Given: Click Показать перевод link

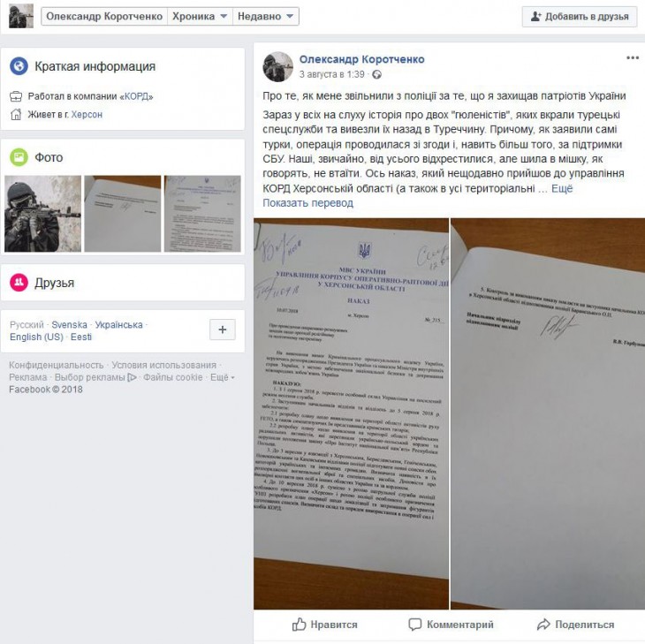Looking at the screenshot, I should [x=307, y=203].
